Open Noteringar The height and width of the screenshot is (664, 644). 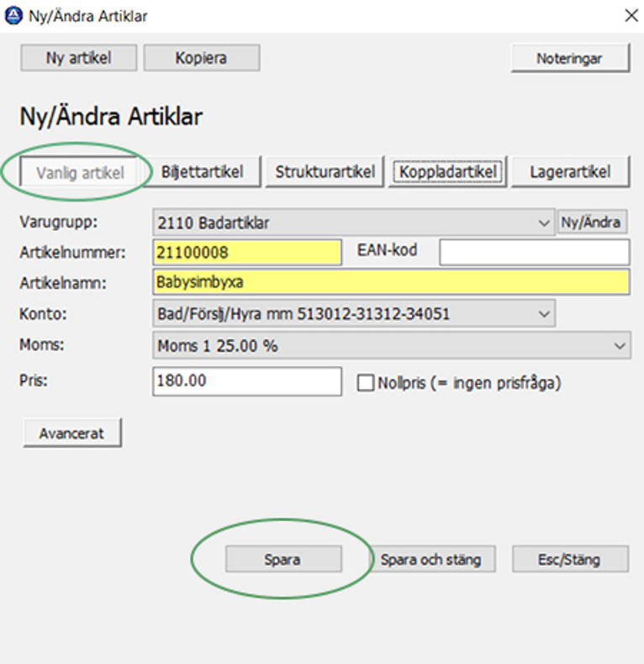570,58
